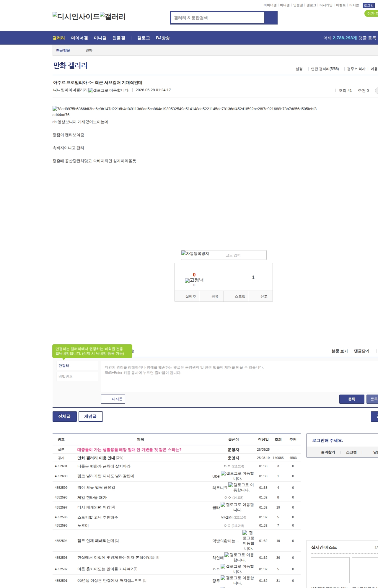
Task: Open the 만화 recent-visit link
Action: 89,50
